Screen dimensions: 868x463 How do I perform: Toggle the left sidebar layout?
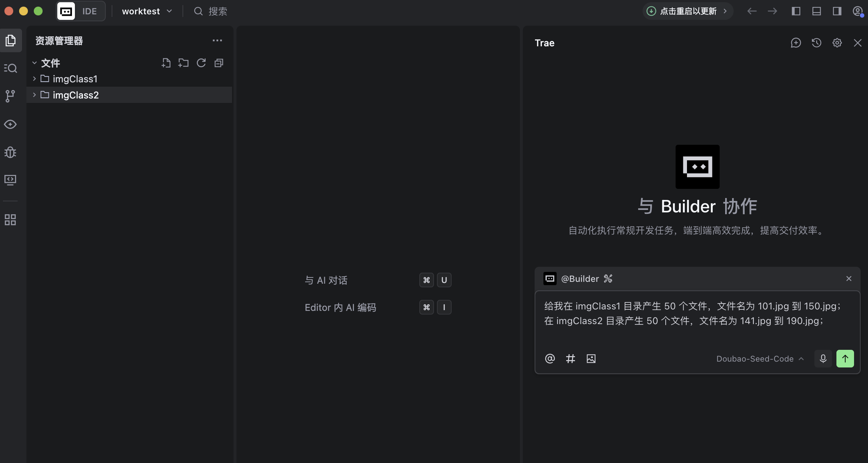pyautogui.click(x=796, y=11)
